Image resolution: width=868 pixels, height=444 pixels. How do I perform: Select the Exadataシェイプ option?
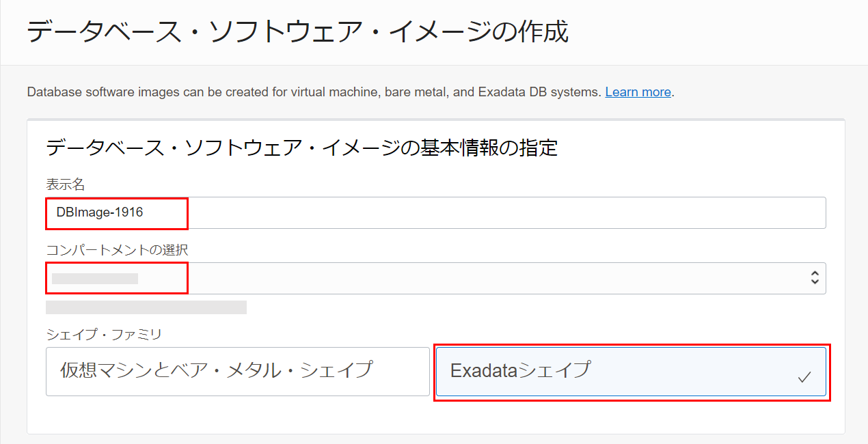coord(631,372)
